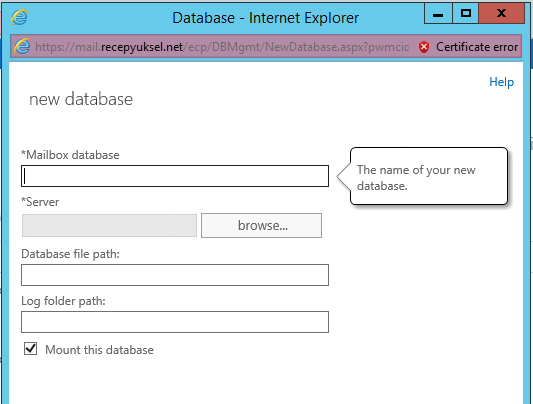Click the '*Mailbox database' field label

[70, 155]
